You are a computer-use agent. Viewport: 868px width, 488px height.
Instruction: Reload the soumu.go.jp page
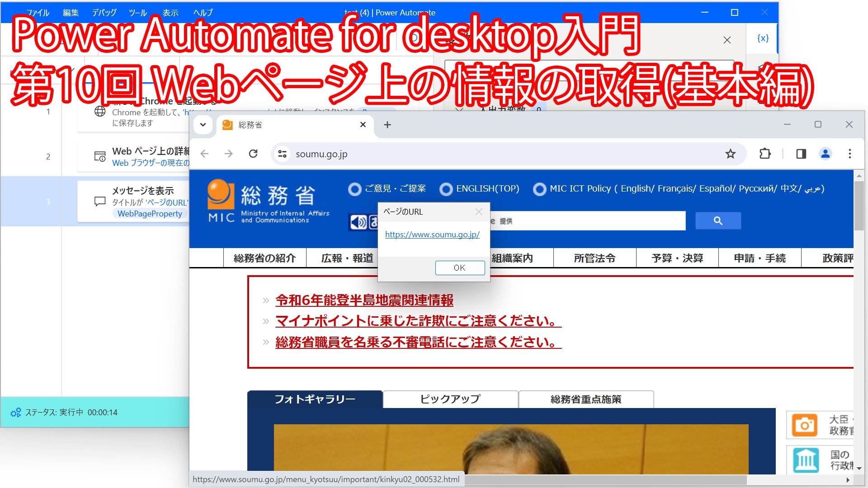click(x=253, y=154)
